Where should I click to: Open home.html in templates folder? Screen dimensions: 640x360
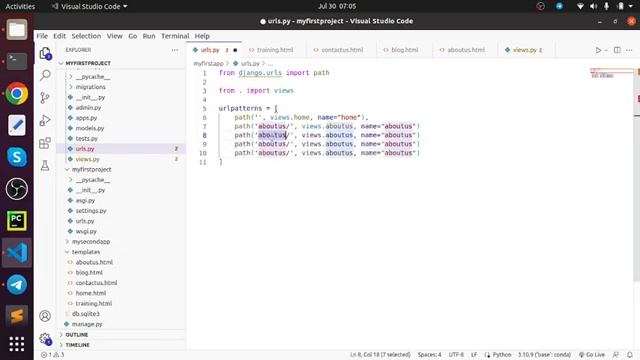point(91,293)
